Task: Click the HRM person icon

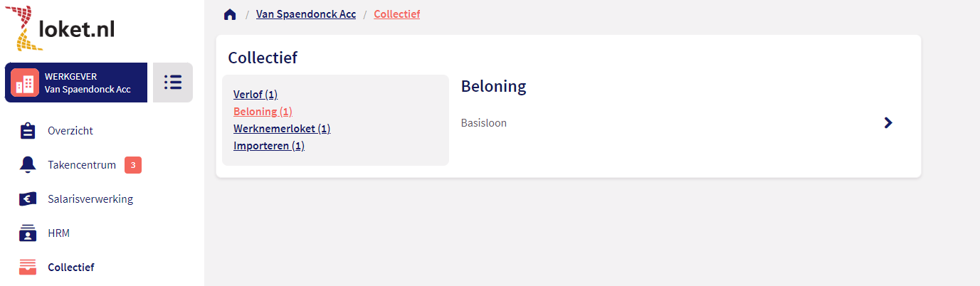Action: coord(28,233)
